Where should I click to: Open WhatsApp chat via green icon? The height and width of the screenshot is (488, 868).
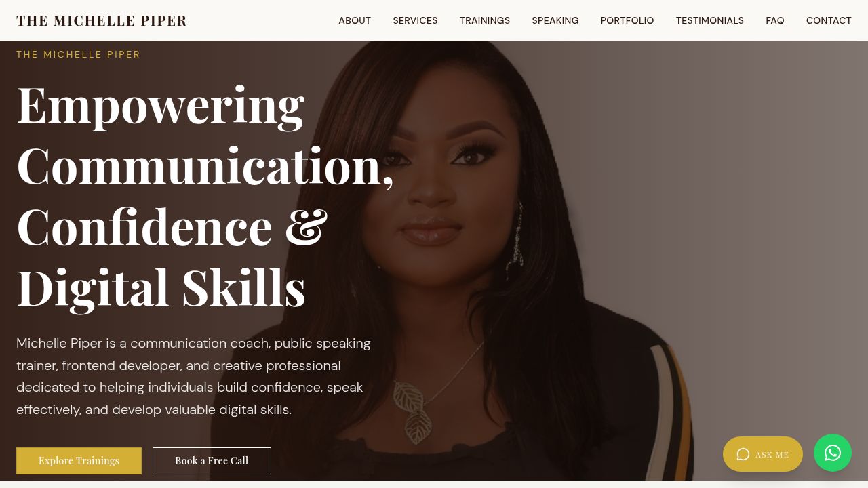point(833,453)
